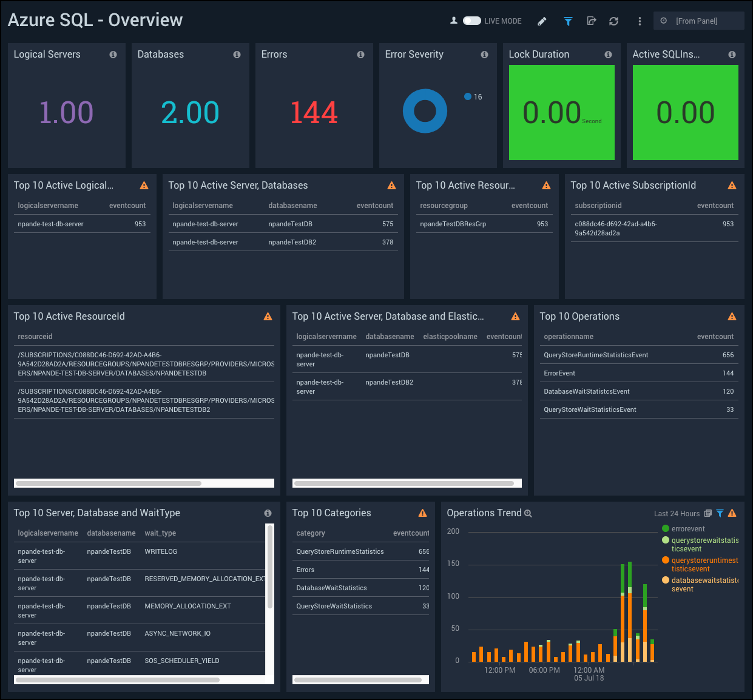Click the pencil edit dashboard icon
Image resolution: width=753 pixels, height=700 pixels.
point(542,21)
